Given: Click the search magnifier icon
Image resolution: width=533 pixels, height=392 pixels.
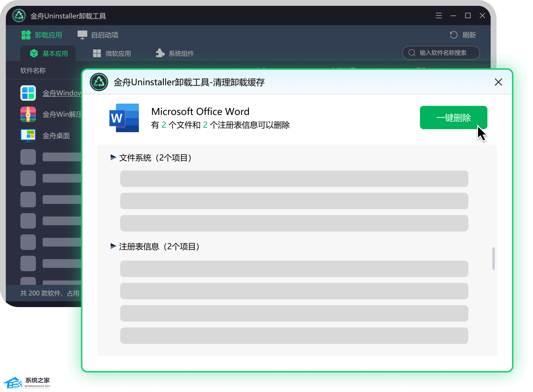Looking at the screenshot, I should pyautogui.click(x=412, y=53).
